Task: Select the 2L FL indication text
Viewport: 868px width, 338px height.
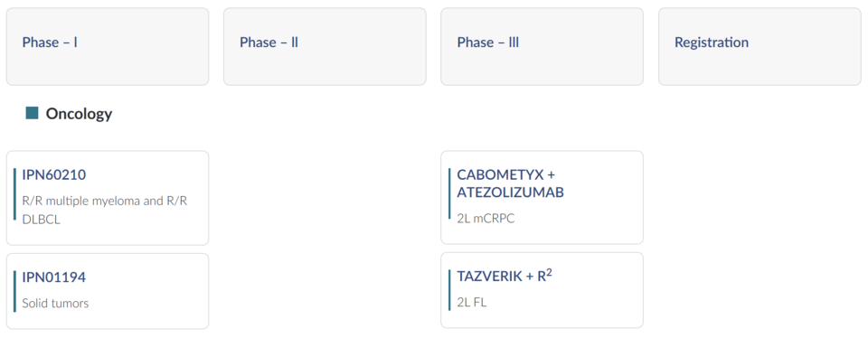Action: [472, 303]
